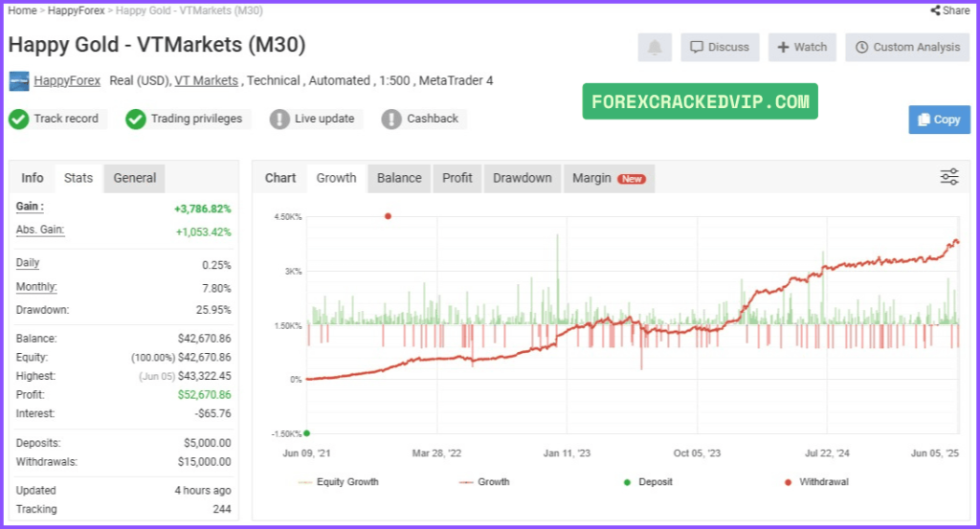Show the Profit chart tab
Viewport: 980px width, 529px height.
(x=457, y=178)
